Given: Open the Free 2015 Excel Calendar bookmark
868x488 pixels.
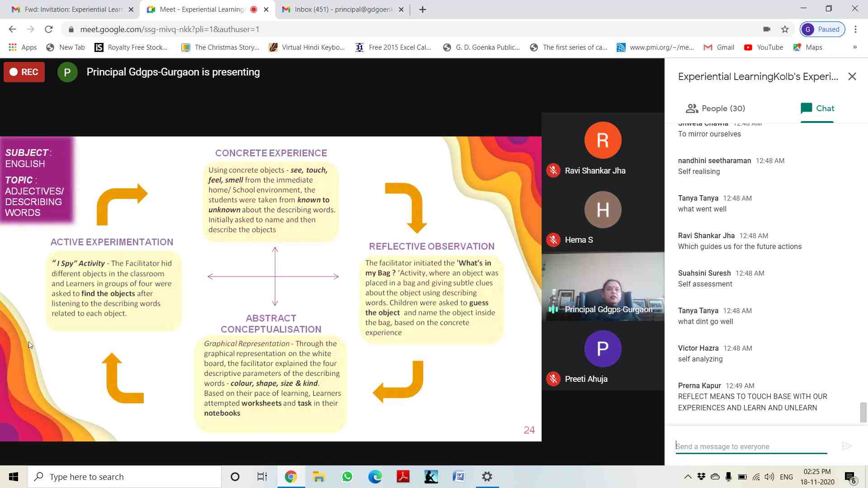Looking at the screenshot, I should click(393, 47).
